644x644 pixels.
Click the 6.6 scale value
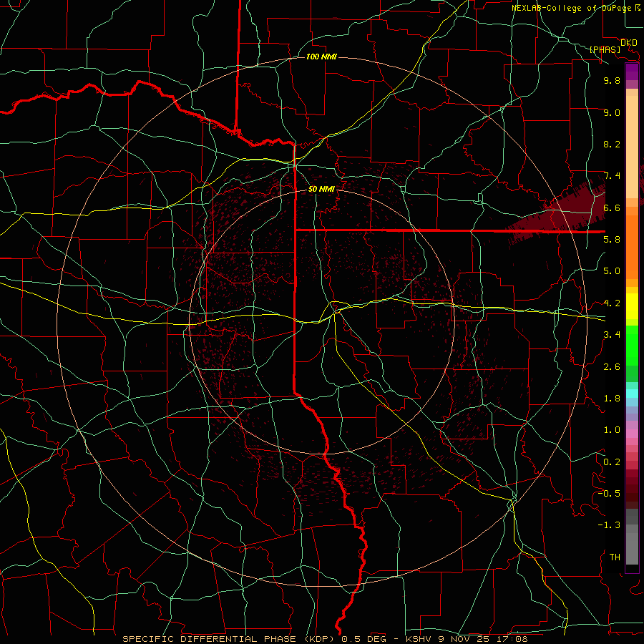[612, 208]
